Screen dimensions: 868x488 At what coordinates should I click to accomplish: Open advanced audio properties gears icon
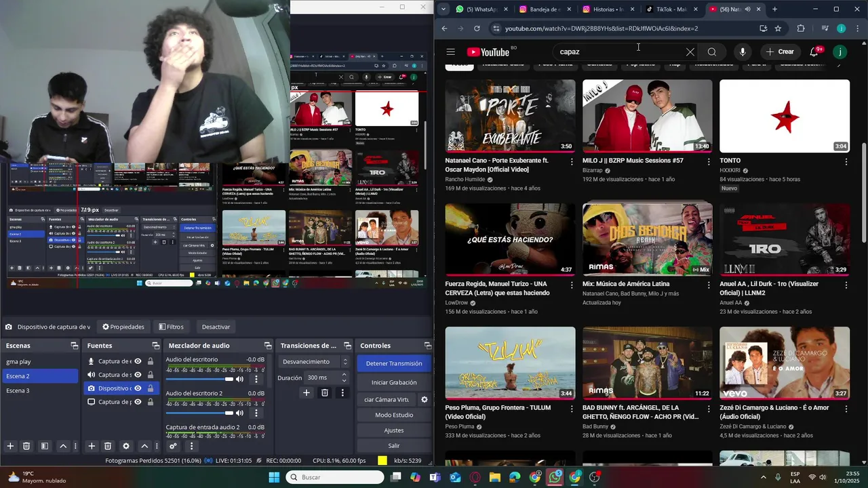173,446
